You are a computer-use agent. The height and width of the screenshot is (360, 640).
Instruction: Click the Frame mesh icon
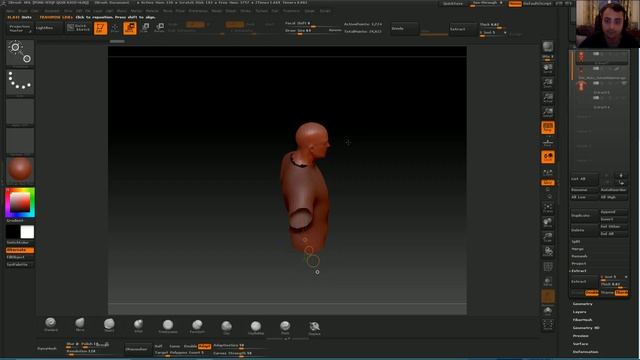click(x=548, y=208)
